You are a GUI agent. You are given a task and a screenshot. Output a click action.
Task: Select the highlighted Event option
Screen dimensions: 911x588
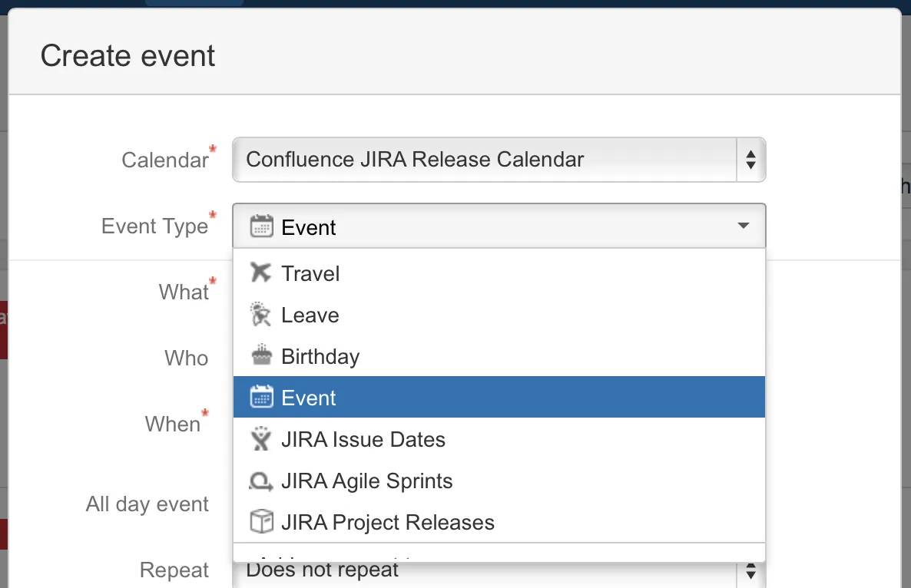(x=499, y=397)
